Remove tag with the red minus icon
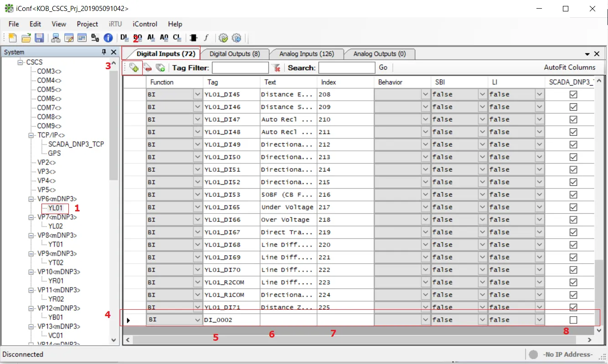The image size is (608, 364). [147, 67]
